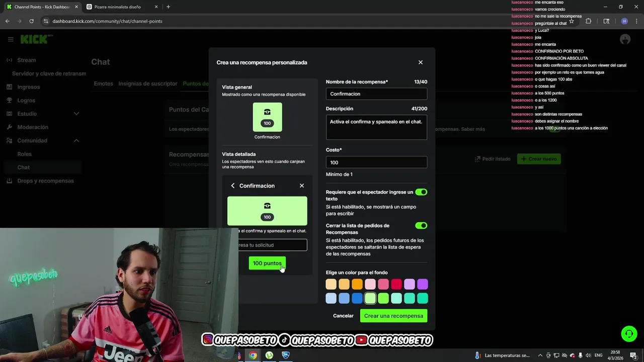Open Servidor y clave de retransmisión
The image size is (644, 362).
coord(49,73)
